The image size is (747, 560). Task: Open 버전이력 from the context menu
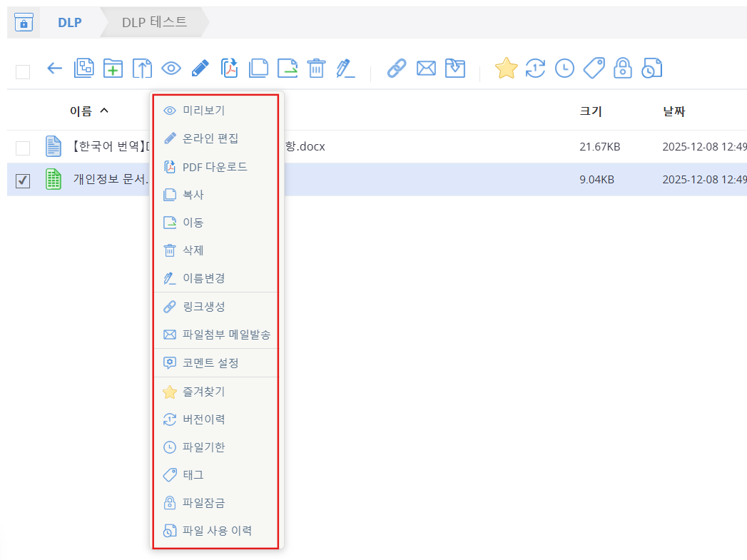(204, 419)
